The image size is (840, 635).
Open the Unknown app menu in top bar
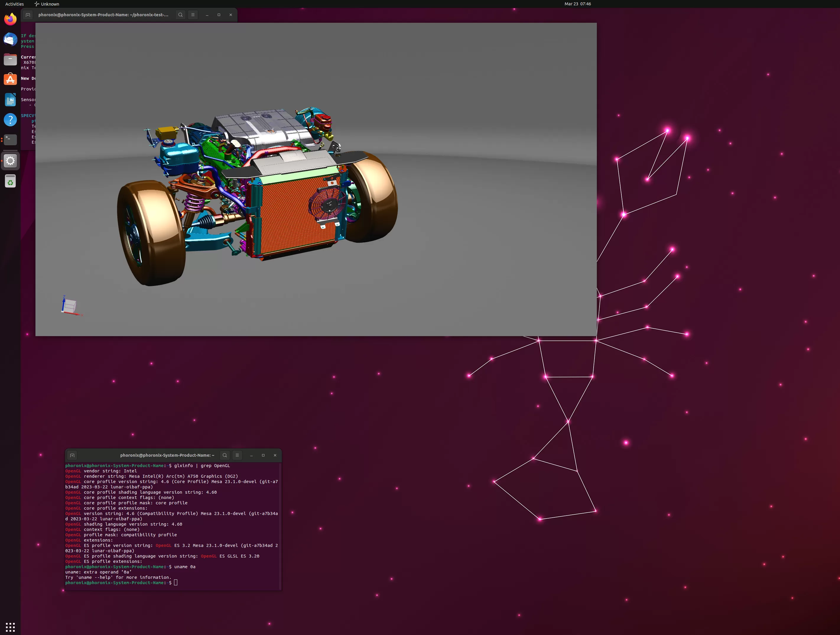47,4
